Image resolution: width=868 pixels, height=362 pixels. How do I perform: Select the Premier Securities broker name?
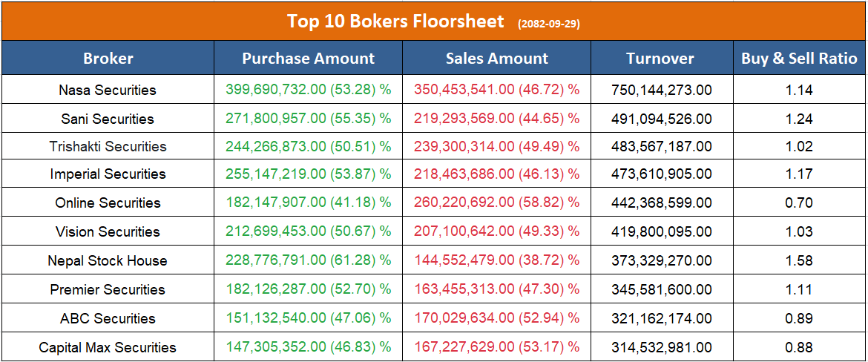click(x=108, y=290)
